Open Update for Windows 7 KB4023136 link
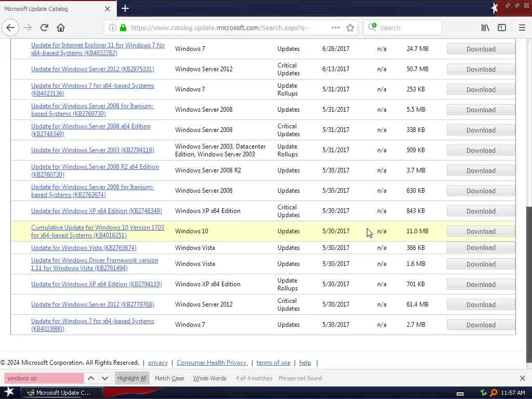The width and height of the screenshot is (532, 399). coord(92,89)
